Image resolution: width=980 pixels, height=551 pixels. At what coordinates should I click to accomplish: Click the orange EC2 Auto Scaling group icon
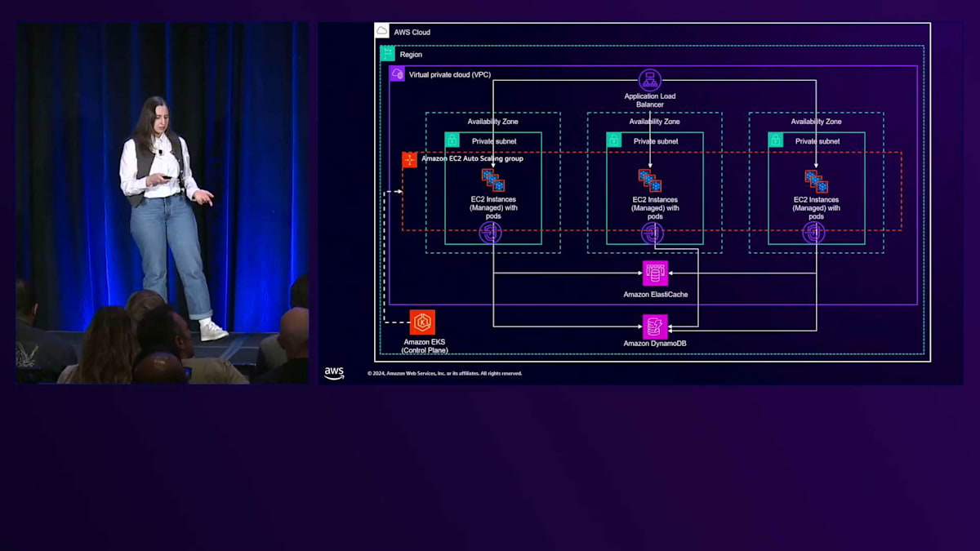pos(409,160)
